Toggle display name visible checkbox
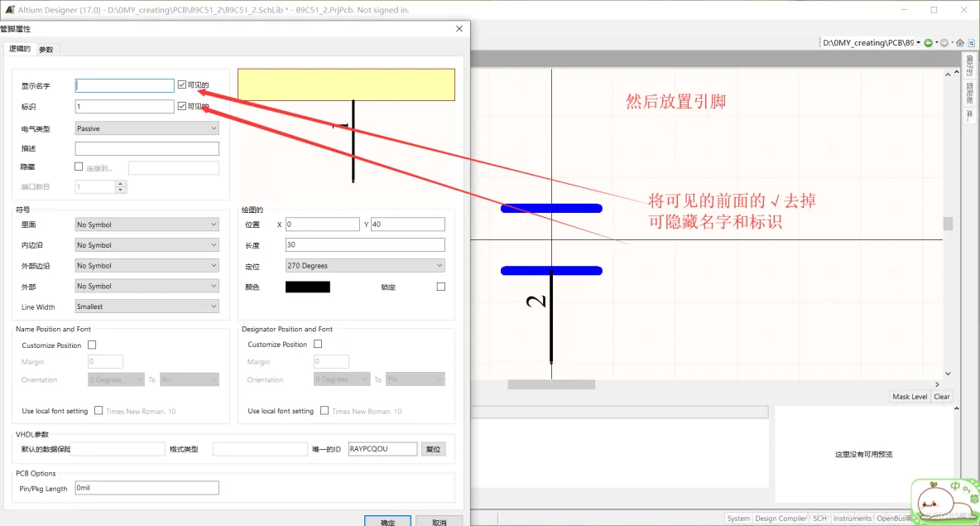This screenshot has width=980, height=526. pos(182,84)
